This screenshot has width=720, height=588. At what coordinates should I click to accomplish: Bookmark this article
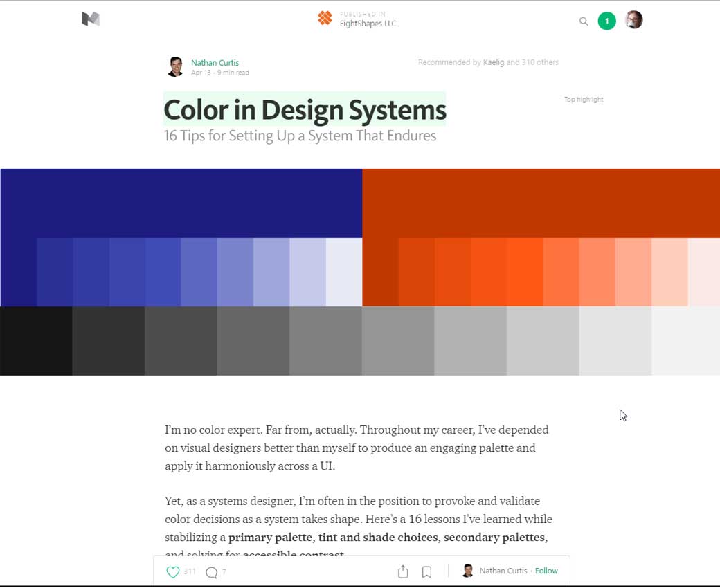427,572
